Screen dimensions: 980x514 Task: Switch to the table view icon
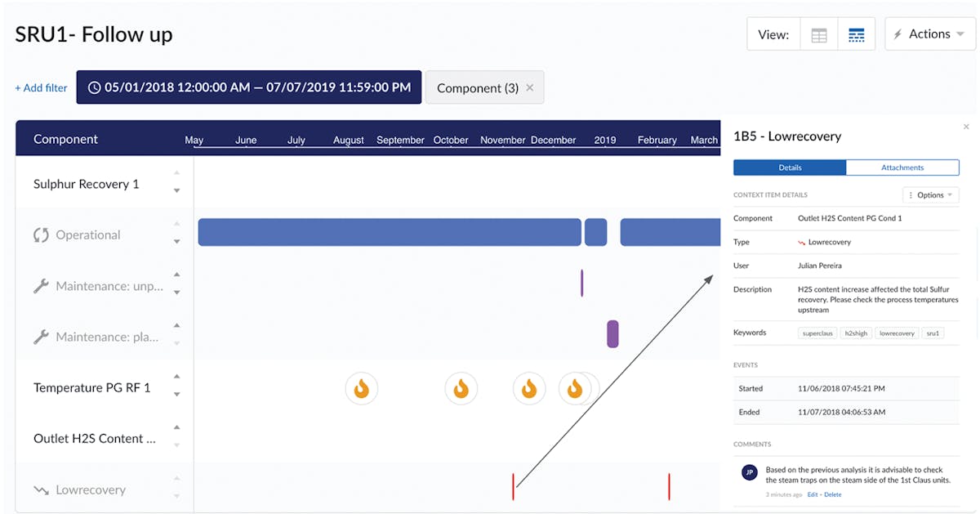tap(818, 35)
